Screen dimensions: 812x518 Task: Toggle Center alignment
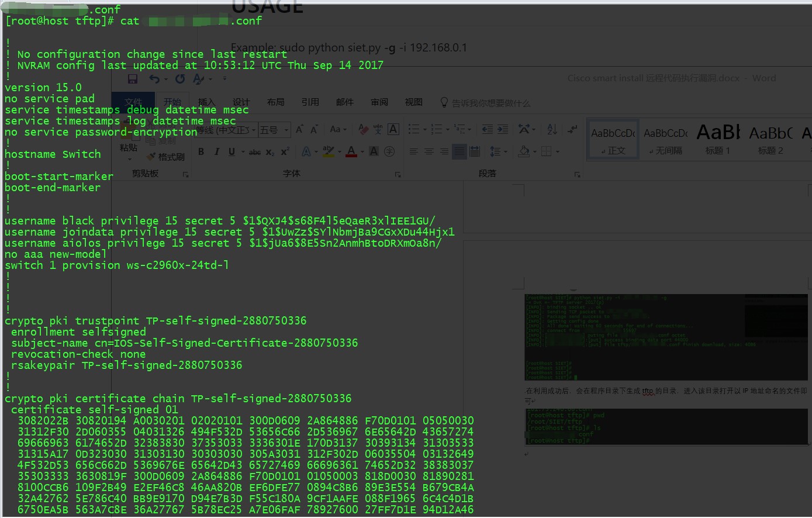pos(429,151)
